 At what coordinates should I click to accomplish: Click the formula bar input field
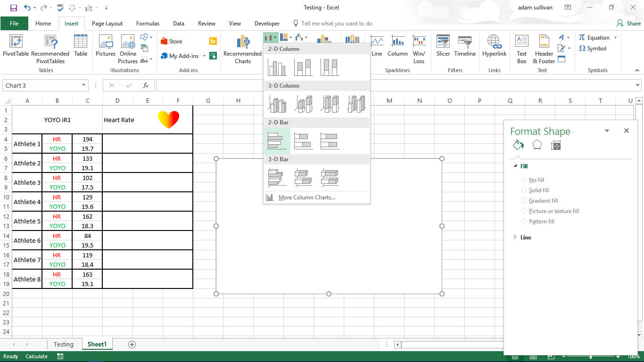click(396, 85)
